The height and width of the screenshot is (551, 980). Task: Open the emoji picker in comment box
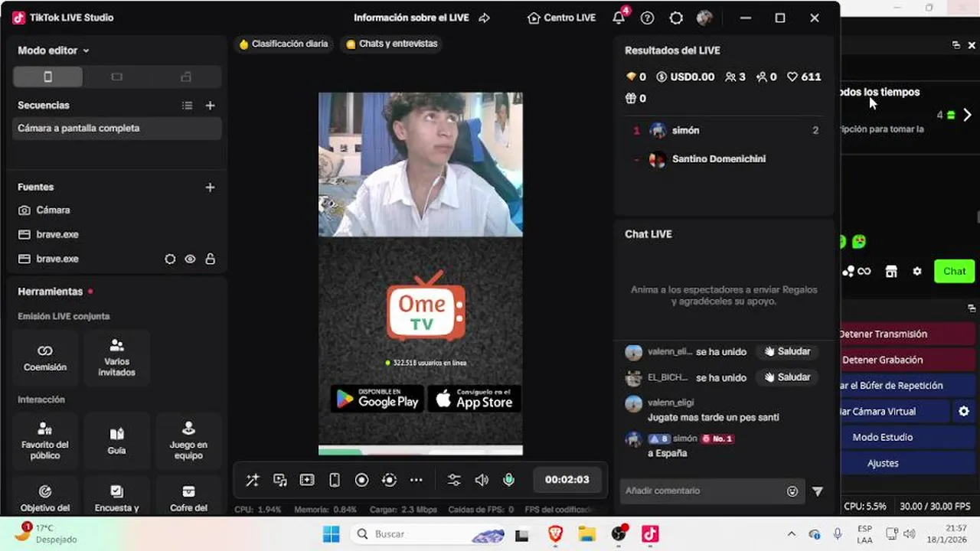[792, 491]
